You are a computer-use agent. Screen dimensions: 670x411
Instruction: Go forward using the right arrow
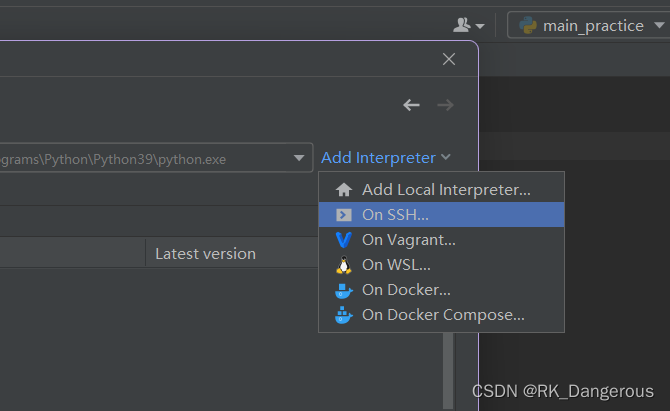(x=445, y=105)
